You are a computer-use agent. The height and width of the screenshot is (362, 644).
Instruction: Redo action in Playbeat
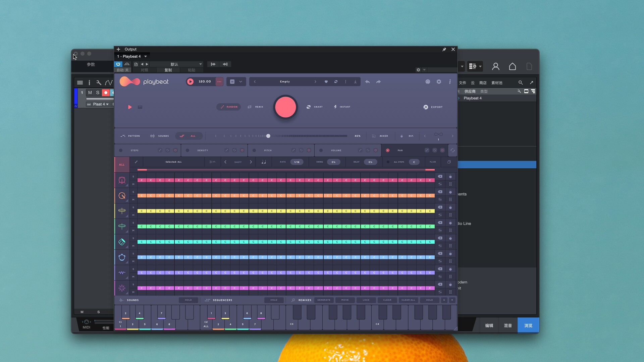378,82
